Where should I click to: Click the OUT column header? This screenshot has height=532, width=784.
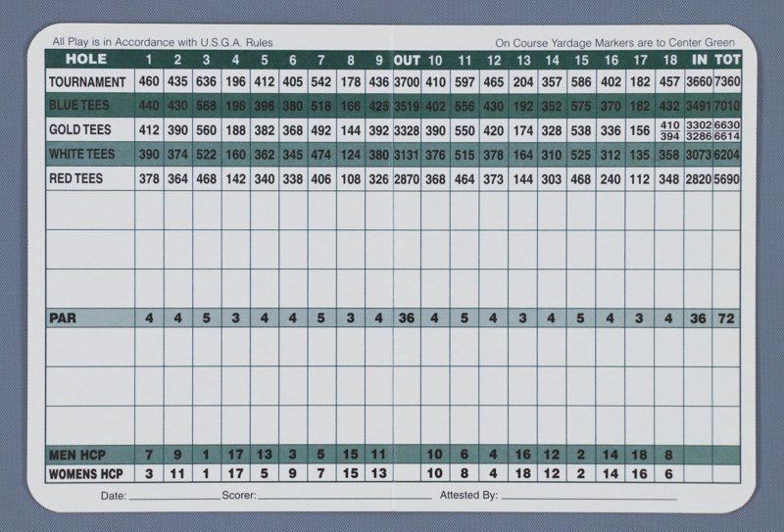coord(407,61)
